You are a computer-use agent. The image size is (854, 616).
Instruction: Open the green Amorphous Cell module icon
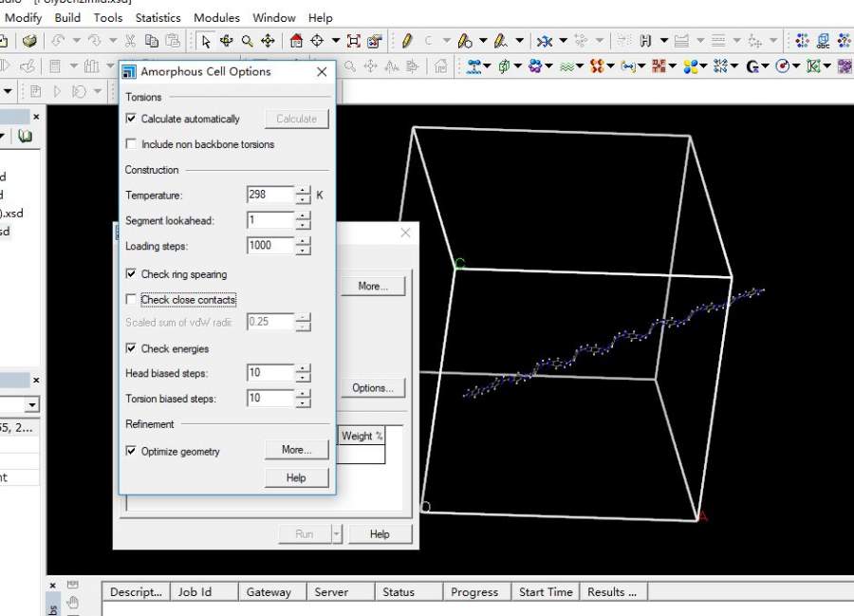pyautogui.click(x=505, y=66)
